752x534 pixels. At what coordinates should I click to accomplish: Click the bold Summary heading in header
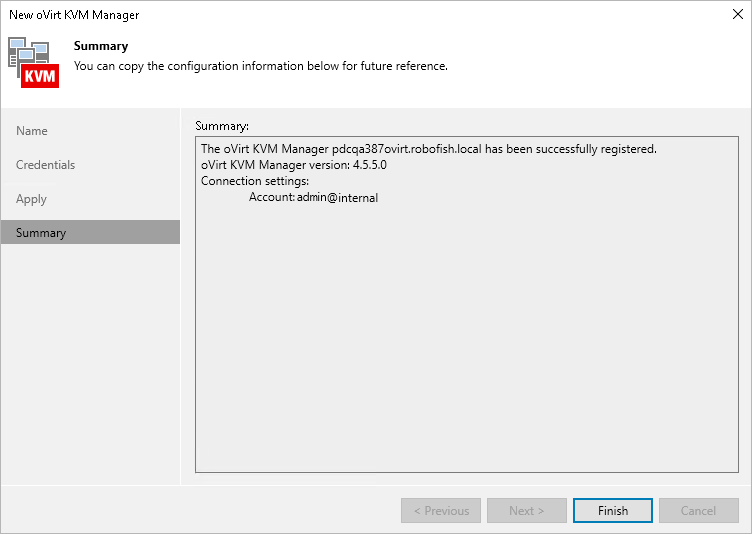(101, 46)
